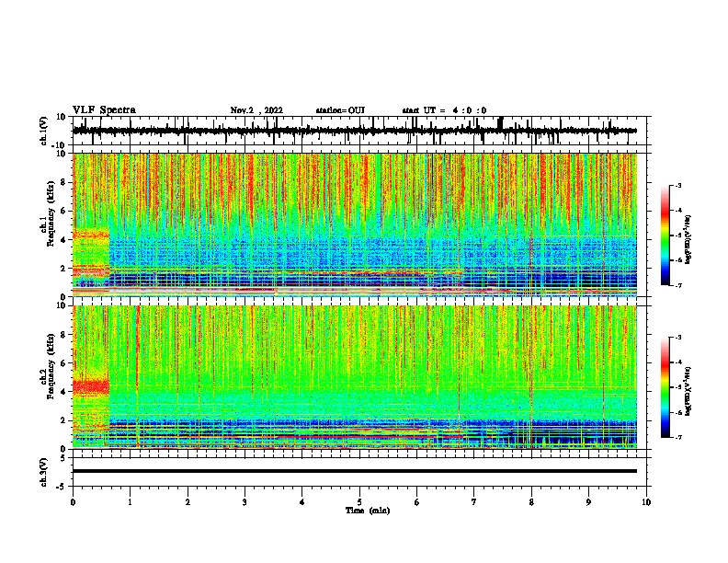
Task: Click time axis tick label '3'
Action: point(245,502)
